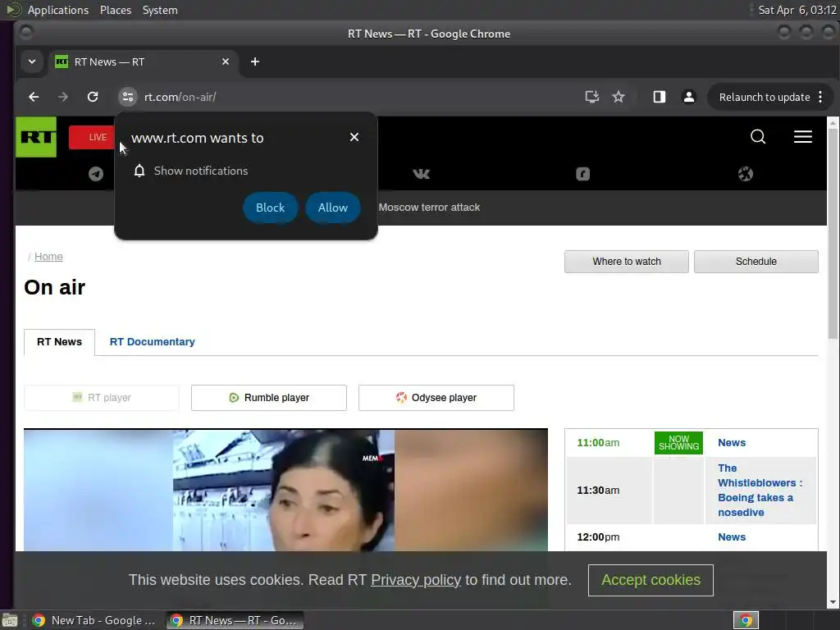Block notifications from www.rt.com
The height and width of the screenshot is (630, 840).
coord(270,208)
